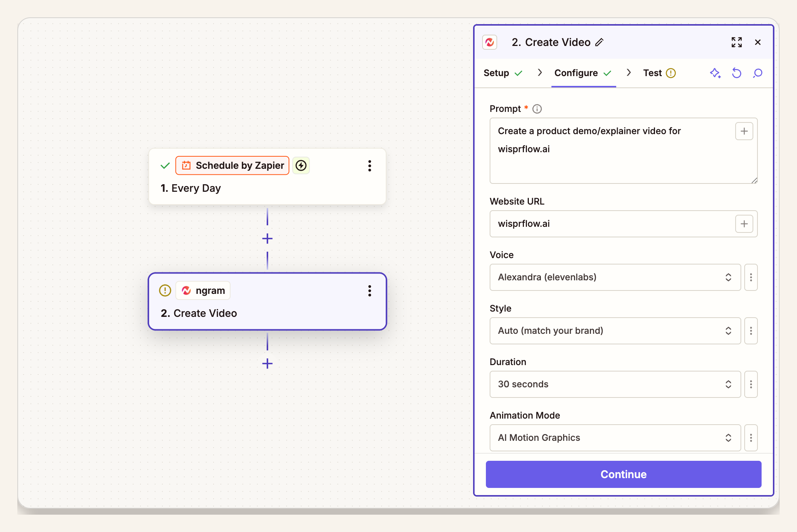Open the search icon in panel toolbar

point(757,73)
